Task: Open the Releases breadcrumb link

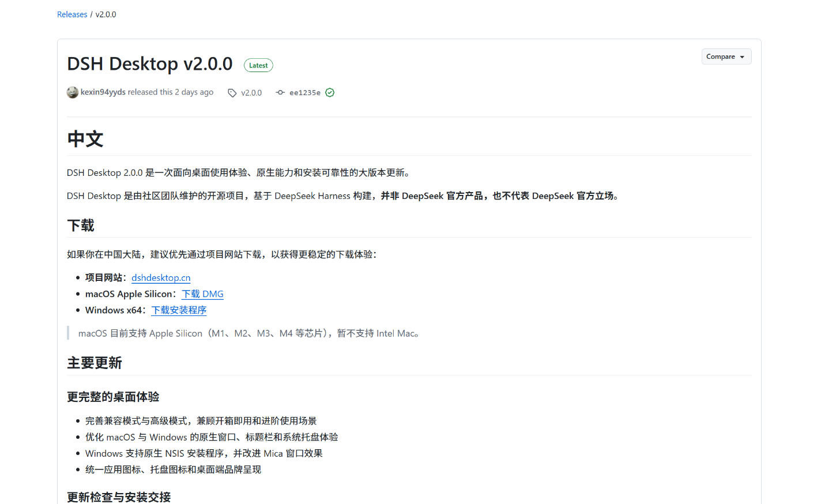Action: [x=72, y=14]
